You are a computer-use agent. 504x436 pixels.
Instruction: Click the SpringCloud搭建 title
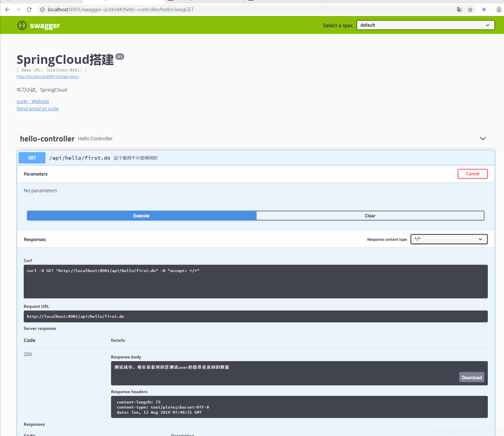click(65, 60)
